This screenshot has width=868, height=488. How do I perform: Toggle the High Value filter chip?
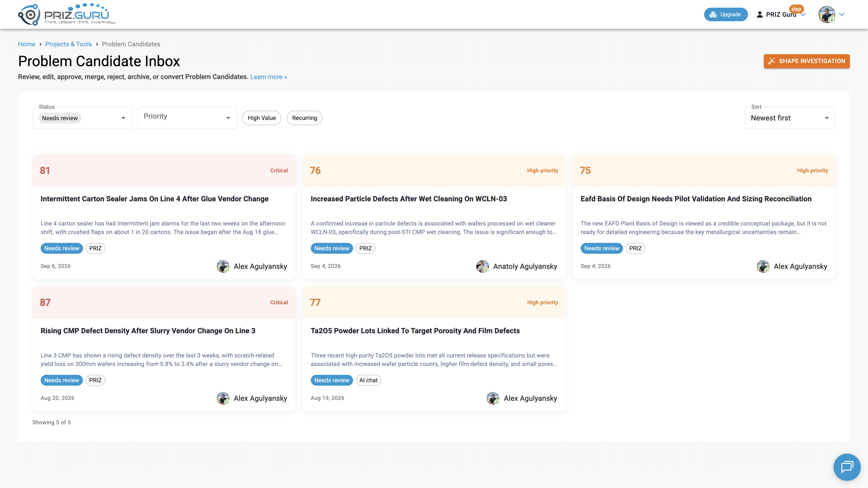[x=262, y=118]
